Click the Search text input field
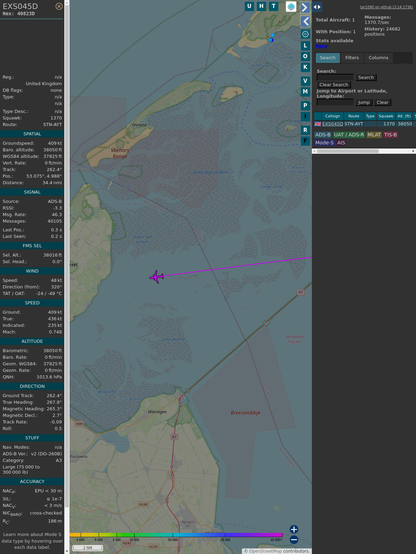Image resolution: width=416 pixels, height=554 pixels. 335,77
